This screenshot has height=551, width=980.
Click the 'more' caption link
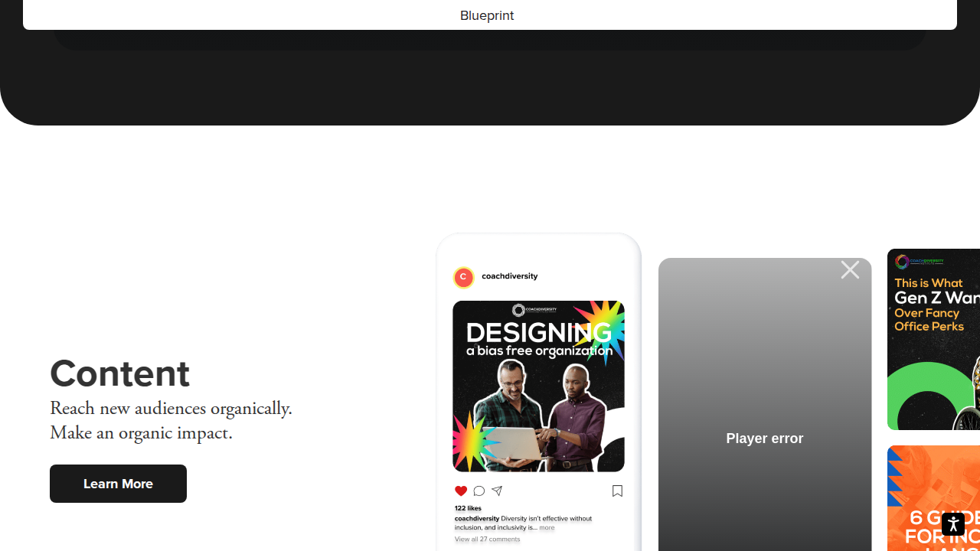(547, 527)
